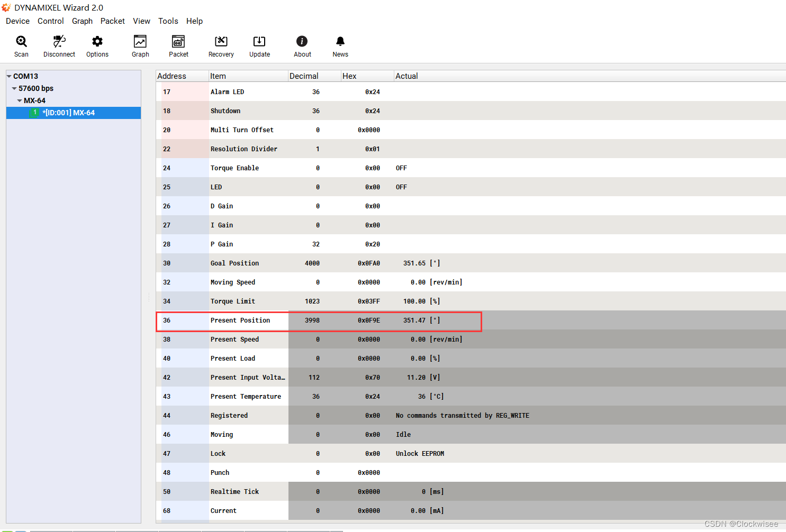
Task: Collapse the MX-64 tree branch
Action: tap(19, 100)
